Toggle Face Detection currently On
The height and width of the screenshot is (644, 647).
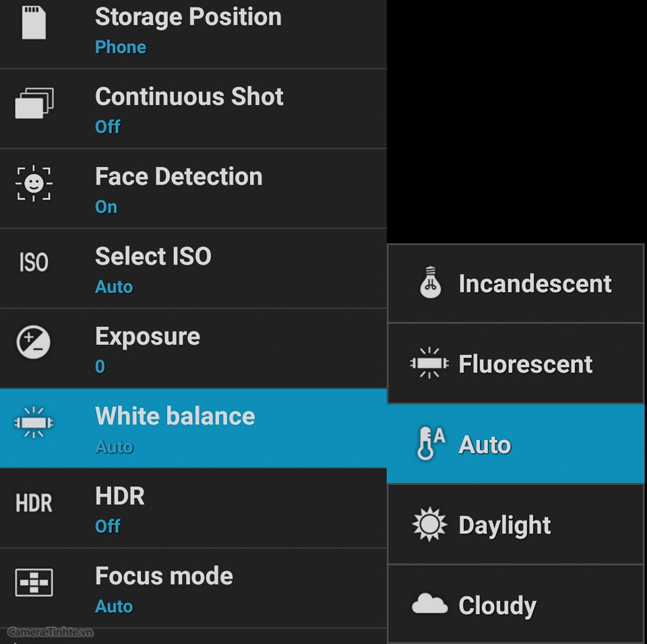coord(193,189)
